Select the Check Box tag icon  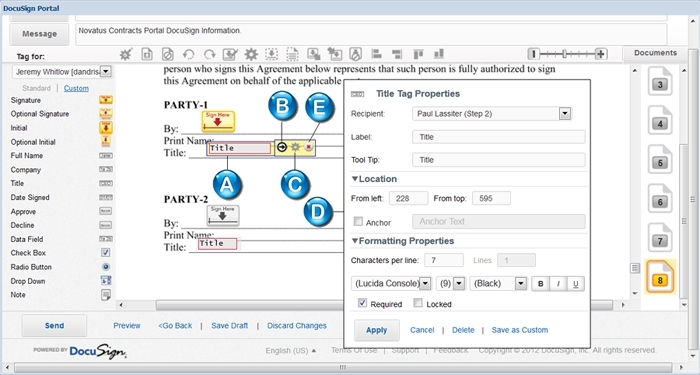click(105, 253)
